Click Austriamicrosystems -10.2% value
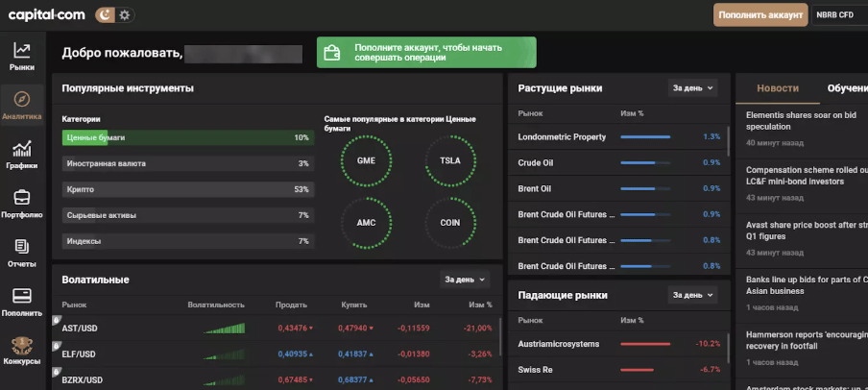Screen dimensions: 868x390 point(708,344)
